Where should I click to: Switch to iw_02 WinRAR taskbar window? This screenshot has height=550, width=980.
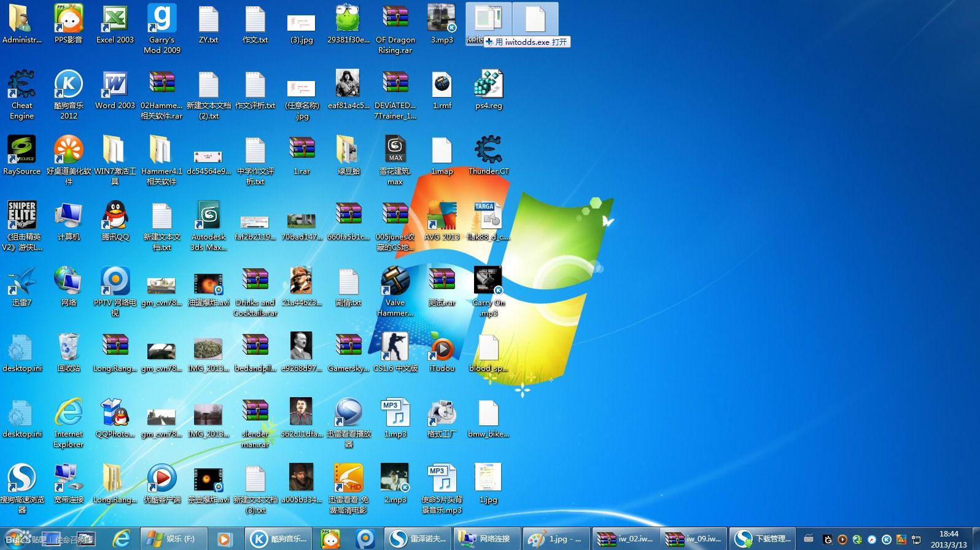625,539
